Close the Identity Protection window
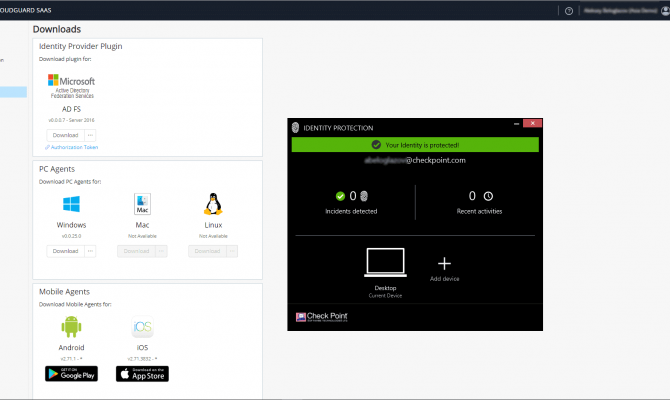The height and width of the screenshot is (400, 670). tap(532, 123)
